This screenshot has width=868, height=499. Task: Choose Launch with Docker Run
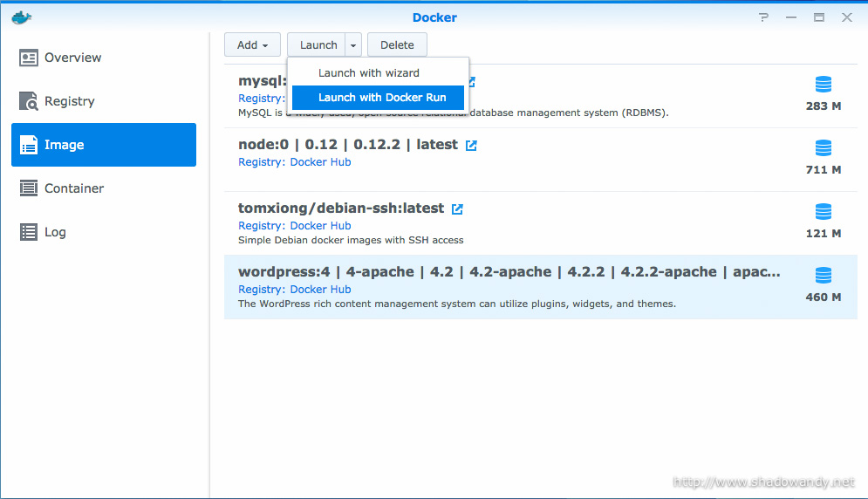(378, 98)
